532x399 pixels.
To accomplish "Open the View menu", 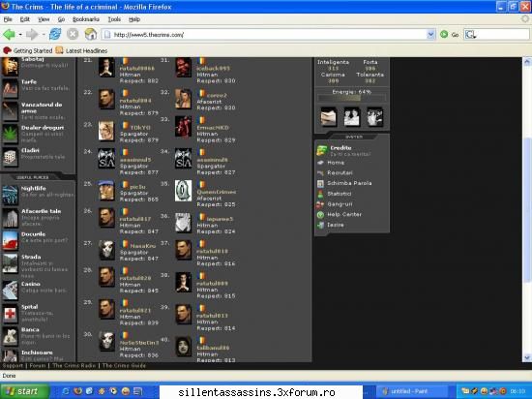I will click(x=44, y=19).
